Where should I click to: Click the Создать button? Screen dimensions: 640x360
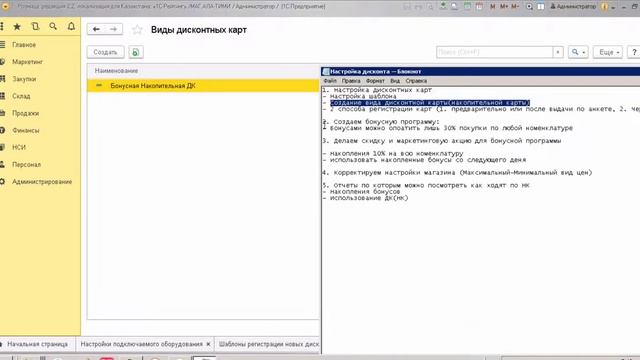coord(105,52)
